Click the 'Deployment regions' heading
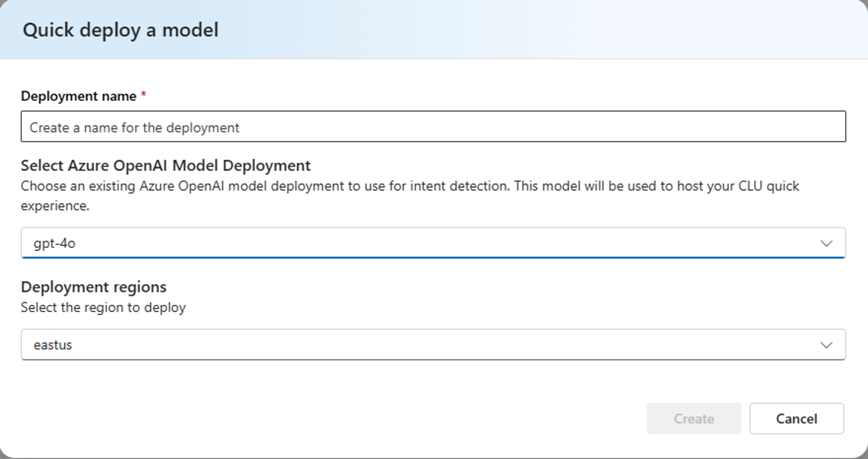 point(94,287)
